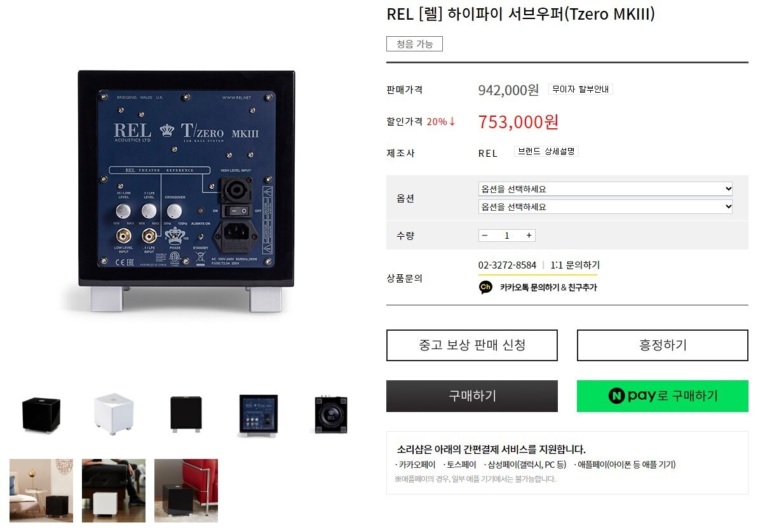Open the first option dropdown
Image resolution: width=765 pixels, height=532 pixels.
tap(606, 189)
